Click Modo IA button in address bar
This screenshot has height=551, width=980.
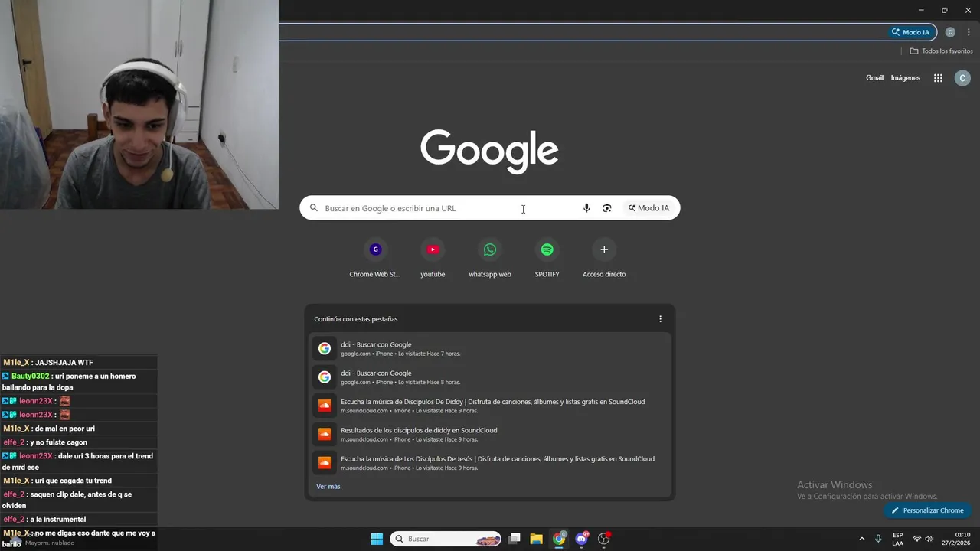[912, 32]
